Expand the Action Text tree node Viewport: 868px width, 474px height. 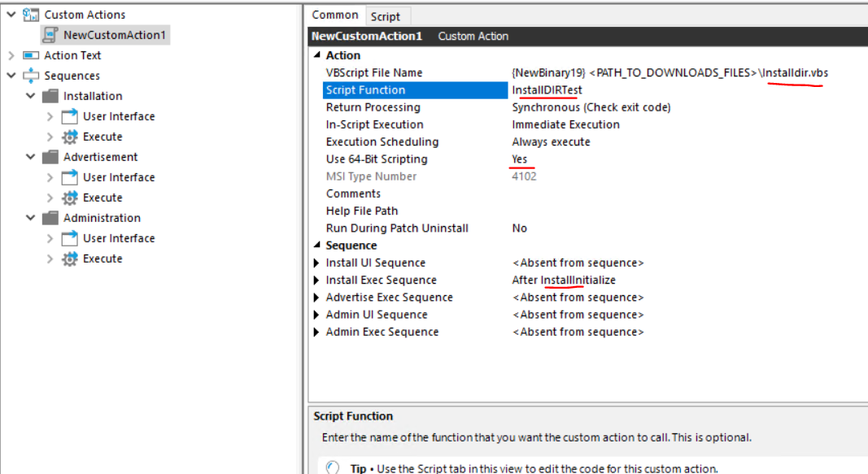11,55
